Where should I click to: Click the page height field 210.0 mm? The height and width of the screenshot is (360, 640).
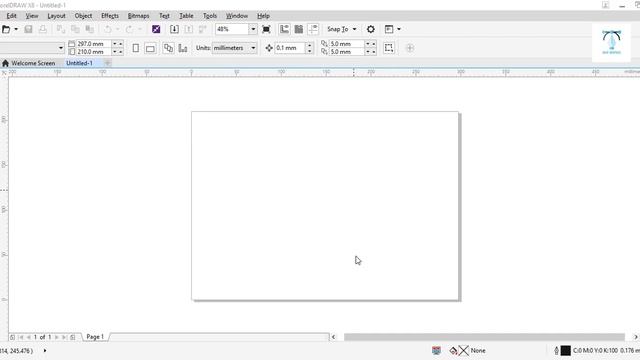pos(94,52)
